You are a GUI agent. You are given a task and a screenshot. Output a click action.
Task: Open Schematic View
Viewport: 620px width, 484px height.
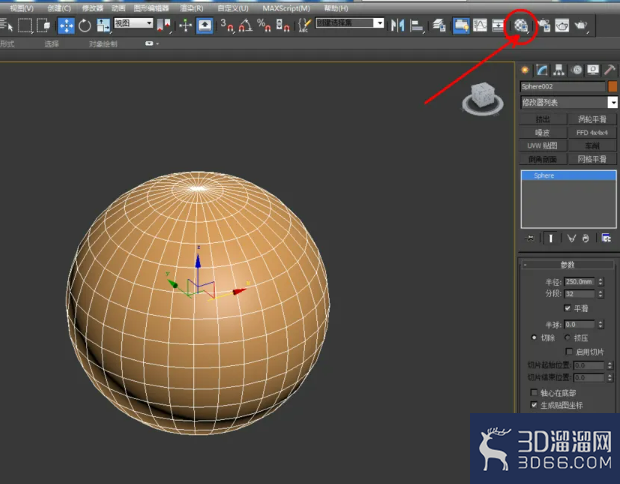[498, 26]
